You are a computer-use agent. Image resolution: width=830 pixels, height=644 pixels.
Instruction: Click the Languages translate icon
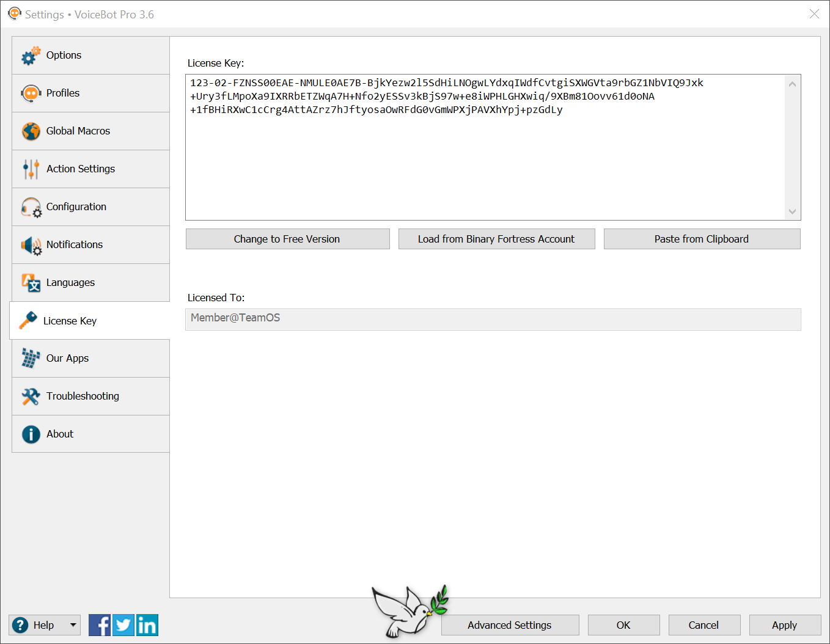click(x=31, y=283)
